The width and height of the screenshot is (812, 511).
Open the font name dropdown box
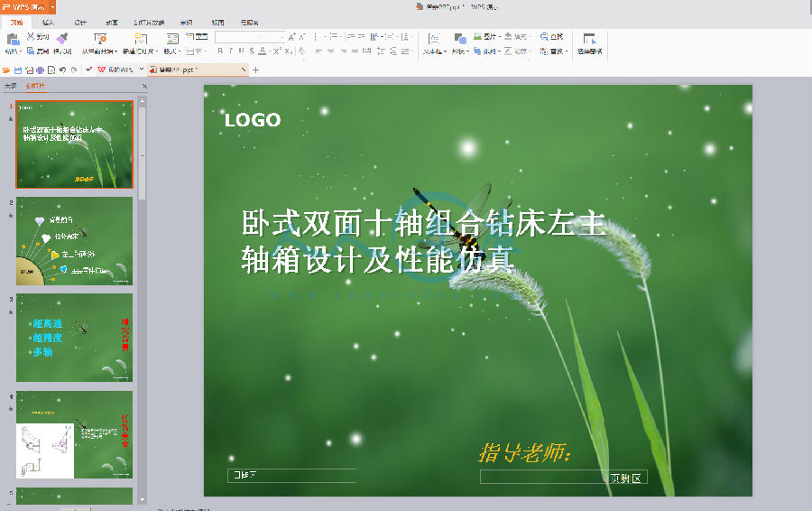click(249, 37)
